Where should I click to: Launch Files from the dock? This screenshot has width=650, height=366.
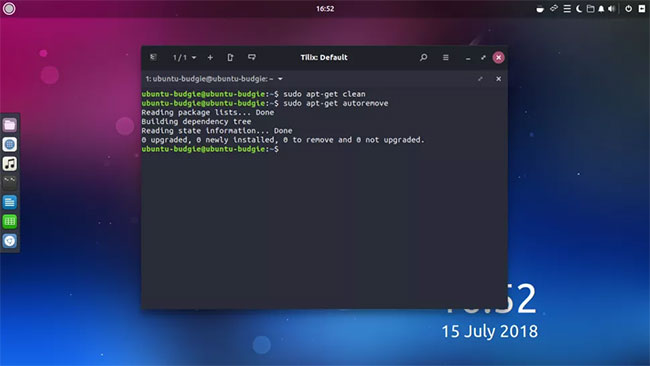pos(10,124)
